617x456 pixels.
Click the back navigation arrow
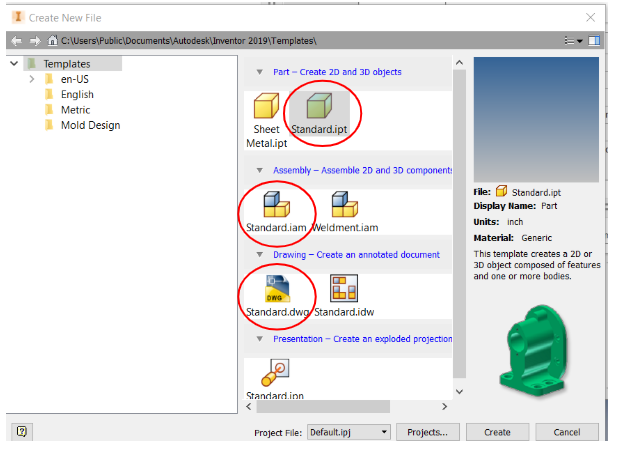click(x=17, y=41)
